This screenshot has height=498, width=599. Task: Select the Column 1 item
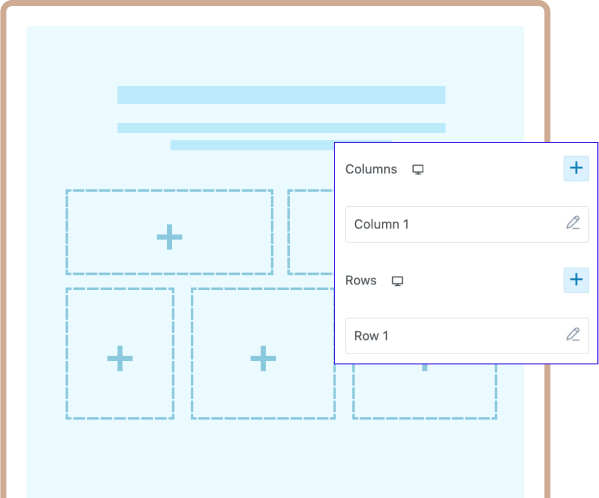point(467,224)
